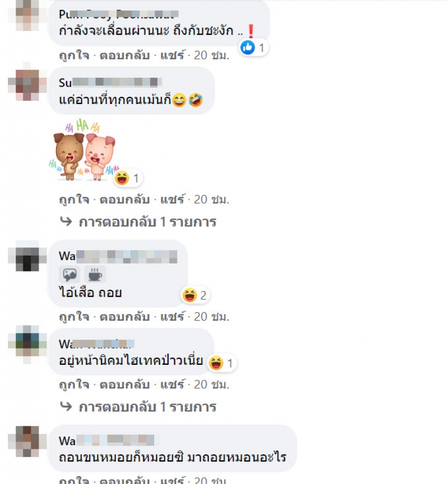The height and width of the screenshot is (484, 448).
Task: Click แชร์ (share) under the sticker comment
Action: (172, 199)
